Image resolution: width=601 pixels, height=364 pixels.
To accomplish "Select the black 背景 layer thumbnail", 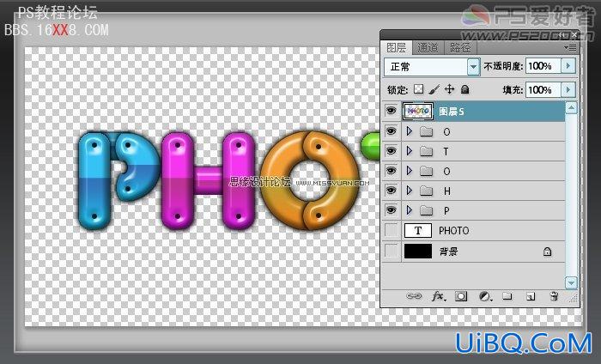I will [x=418, y=252].
